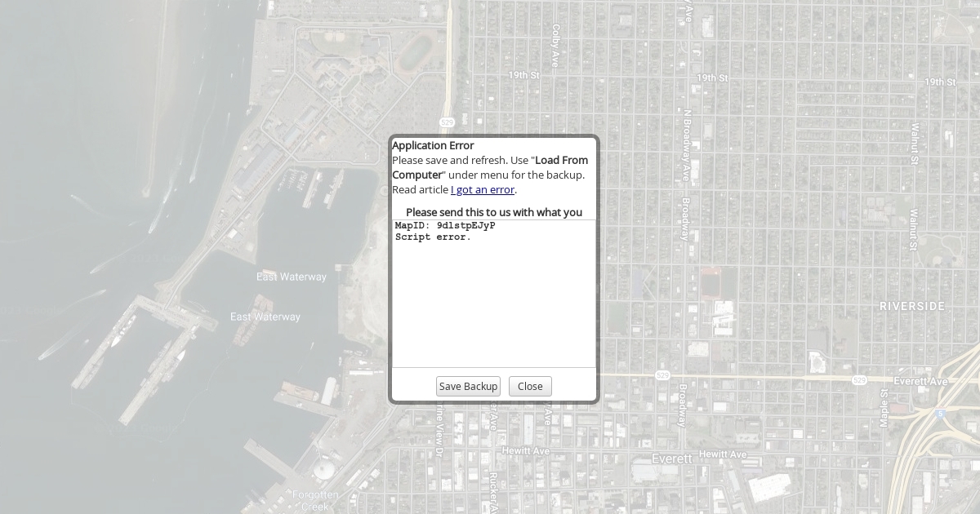Click the Forgotten Creek map label
Viewport: 980px width, 514px height.
(x=315, y=500)
